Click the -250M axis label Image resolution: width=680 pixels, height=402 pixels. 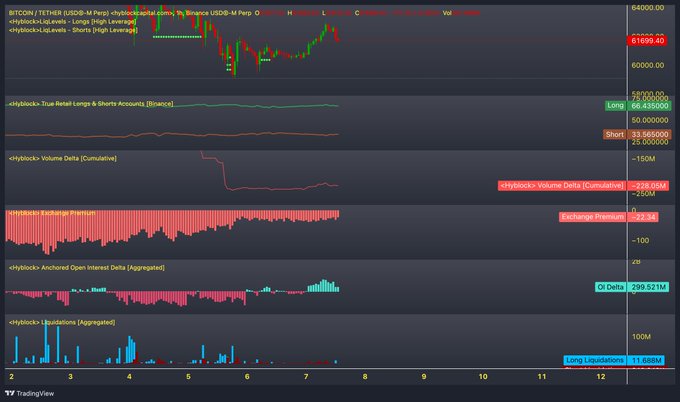pyautogui.click(x=643, y=194)
